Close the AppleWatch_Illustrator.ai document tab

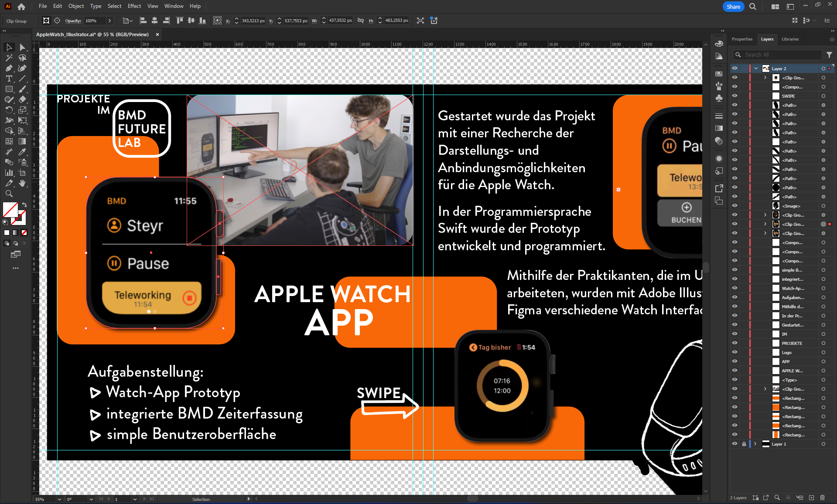(157, 34)
